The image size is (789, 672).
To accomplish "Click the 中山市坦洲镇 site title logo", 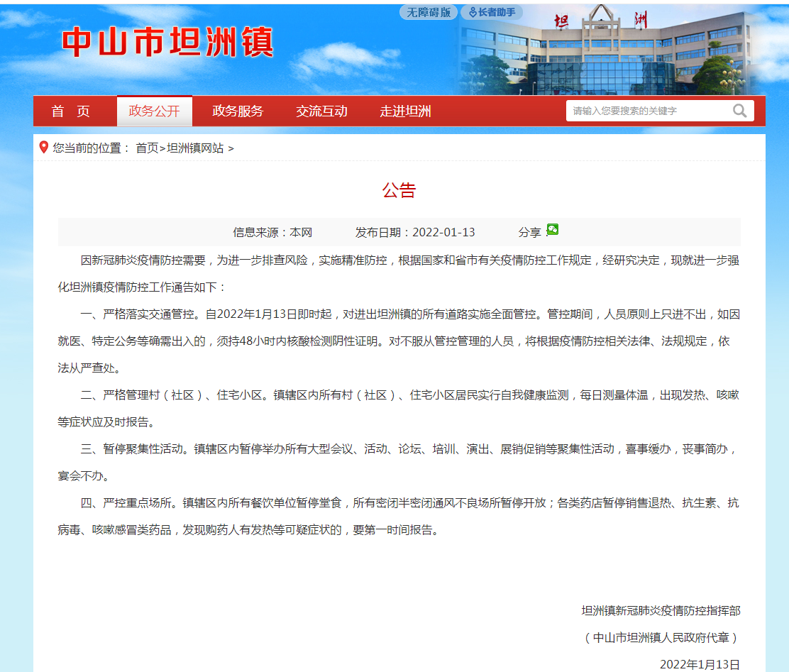I will 167,43.
